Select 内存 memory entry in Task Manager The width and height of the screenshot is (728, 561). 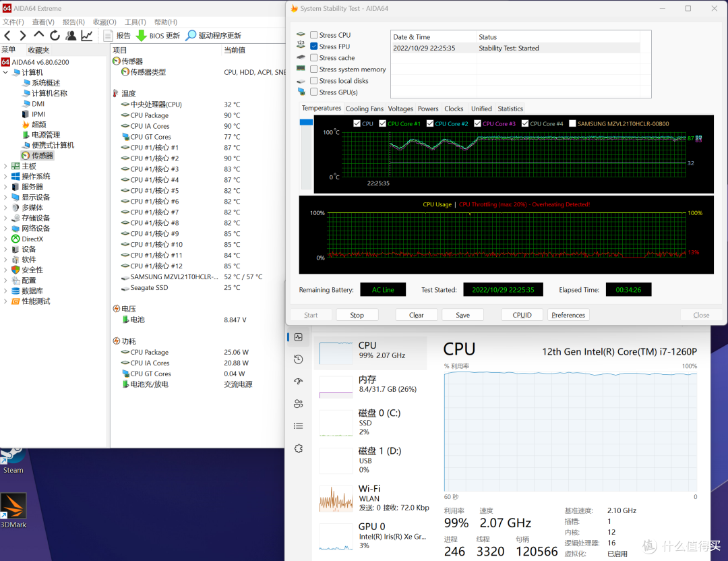tap(371, 387)
